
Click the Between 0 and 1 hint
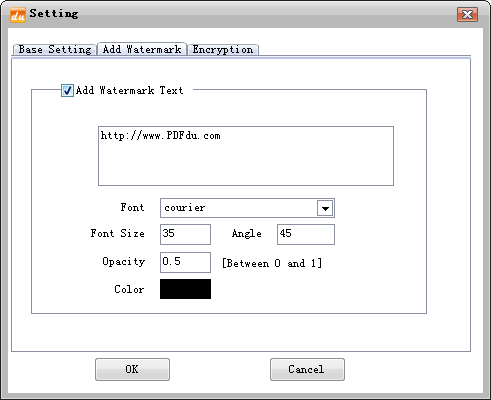pyautogui.click(x=272, y=263)
